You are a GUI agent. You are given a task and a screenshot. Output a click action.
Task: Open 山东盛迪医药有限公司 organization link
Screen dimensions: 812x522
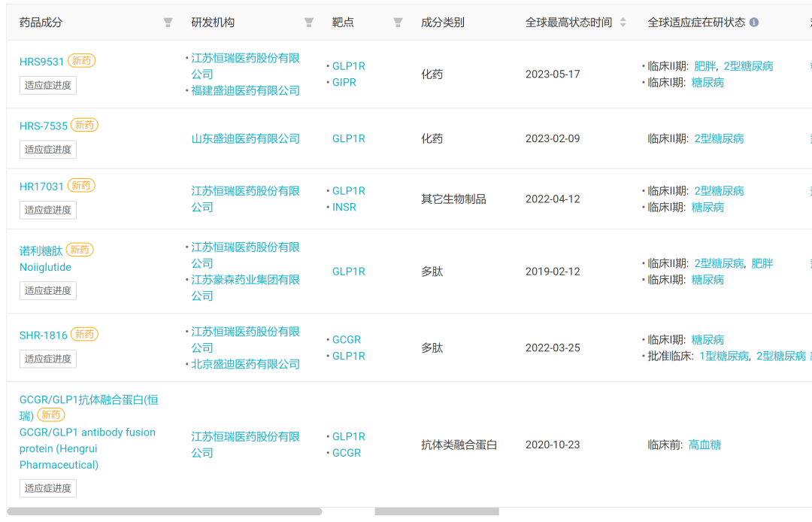(x=245, y=139)
